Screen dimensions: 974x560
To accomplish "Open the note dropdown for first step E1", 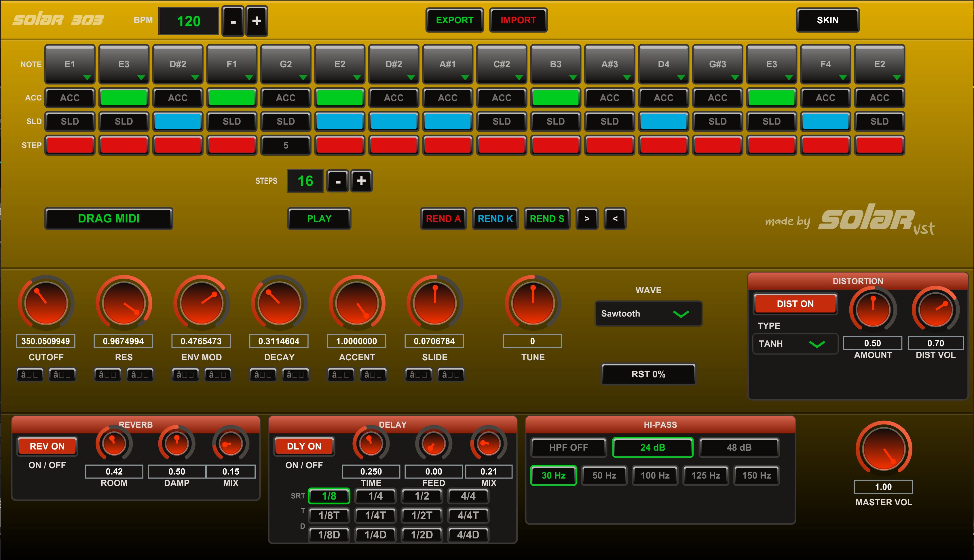I will pos(70,64).
